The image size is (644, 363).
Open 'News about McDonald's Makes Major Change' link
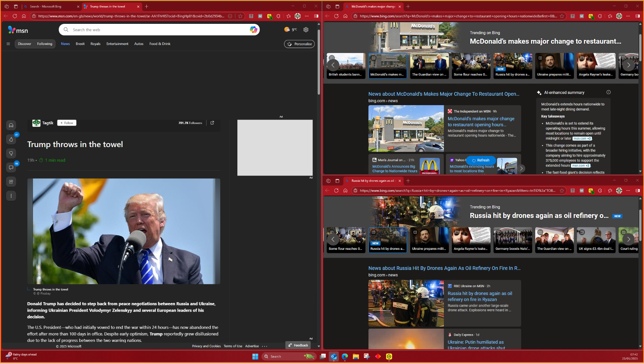click(x=444, y=94)
